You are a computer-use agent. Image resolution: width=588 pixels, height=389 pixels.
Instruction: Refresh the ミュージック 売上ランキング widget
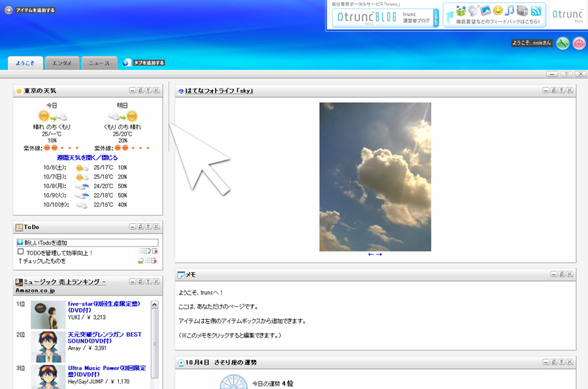tap(140, 281)
